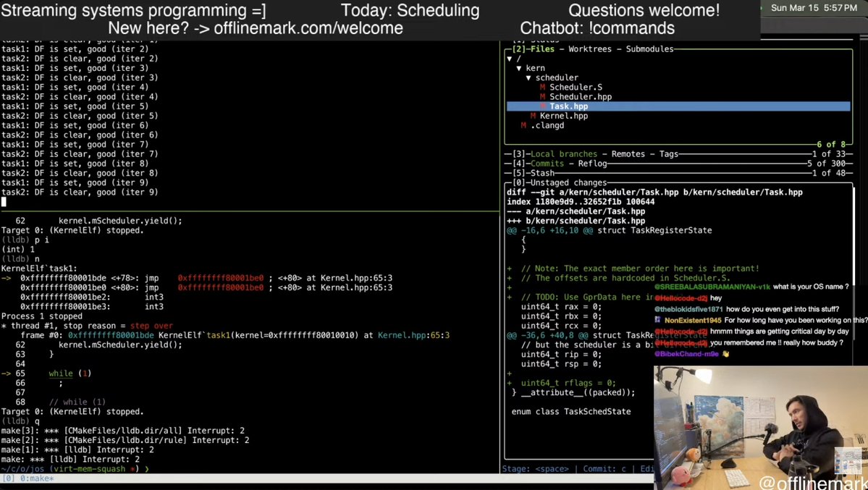Select the .clangd file entry
This screenshot has width=868, height=490.
(x=547, y=125)
